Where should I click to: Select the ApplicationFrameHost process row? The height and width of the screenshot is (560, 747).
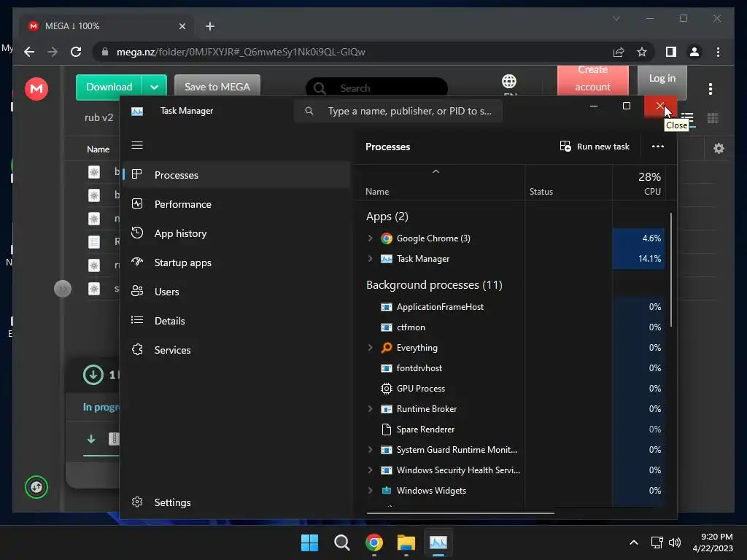coord(514,307)
